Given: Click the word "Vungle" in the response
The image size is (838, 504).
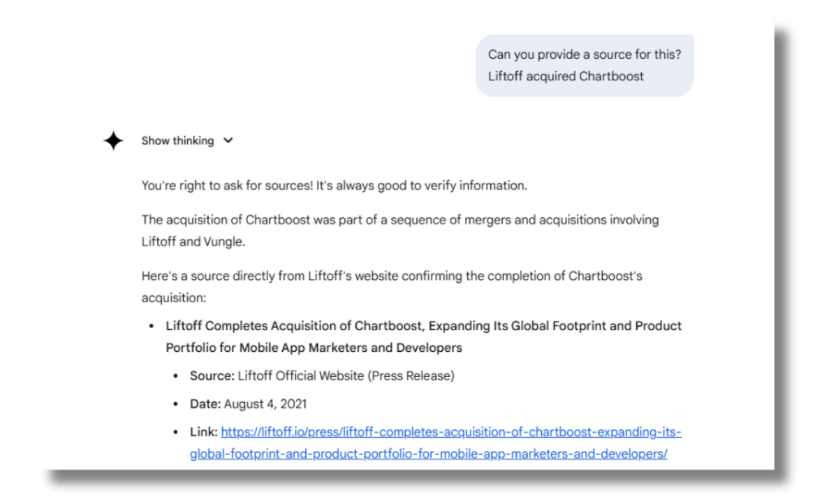Looking at the screenshot, I should [226, 242].
